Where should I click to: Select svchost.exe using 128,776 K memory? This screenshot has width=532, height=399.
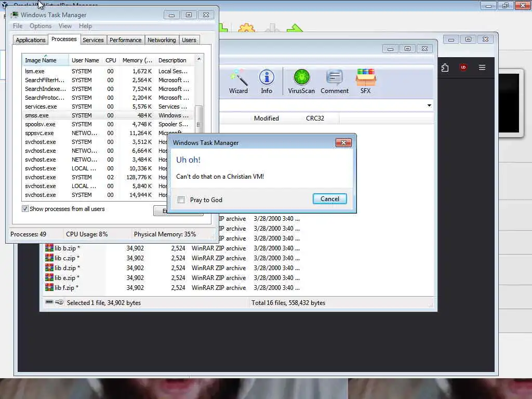click(95, 177)
